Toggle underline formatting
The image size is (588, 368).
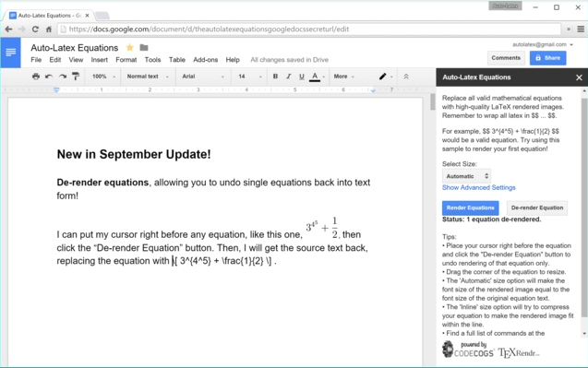pos(302,77)
